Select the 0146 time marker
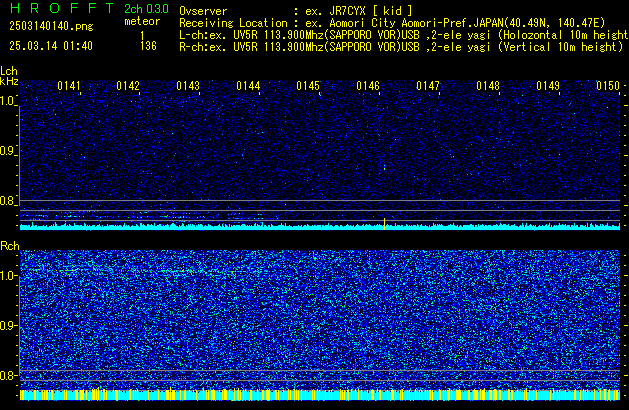Viewport: 629px width, 410px height. coord(368,86)
